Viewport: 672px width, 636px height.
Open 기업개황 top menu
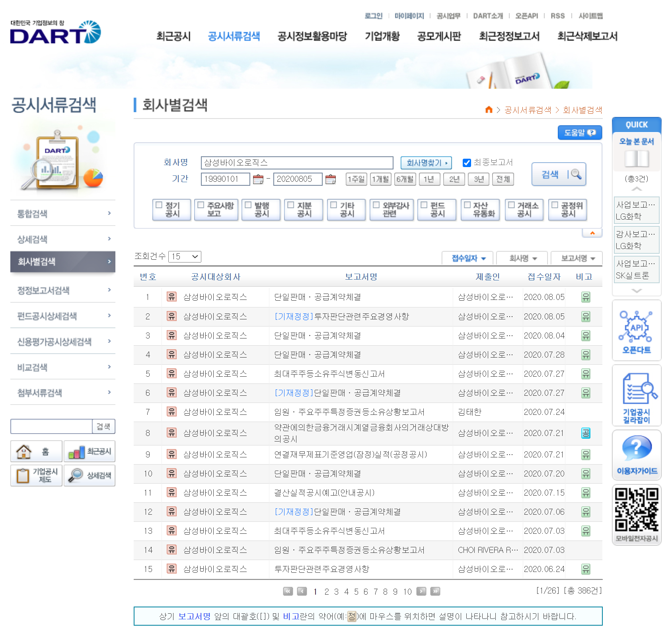(382, 36)
